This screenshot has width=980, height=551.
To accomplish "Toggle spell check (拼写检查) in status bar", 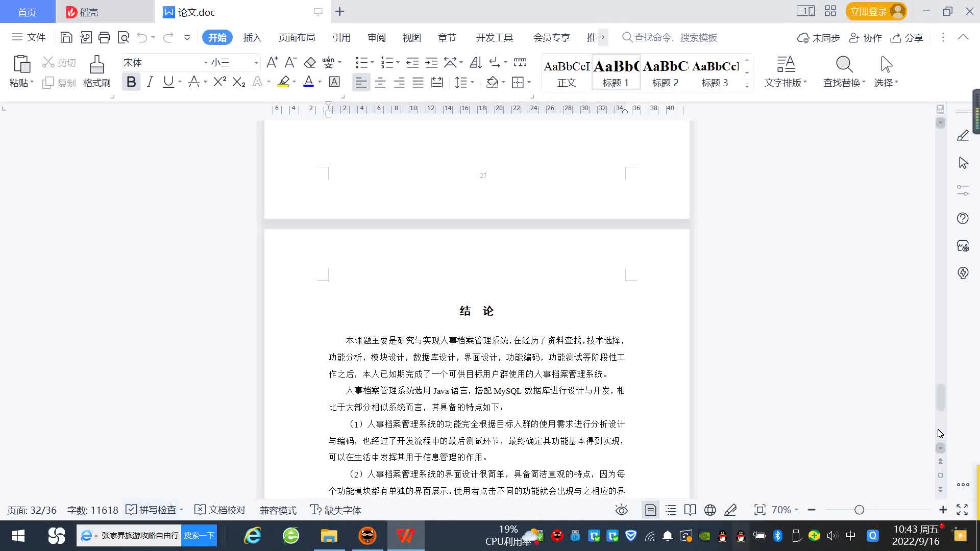I will click(152, 510).
